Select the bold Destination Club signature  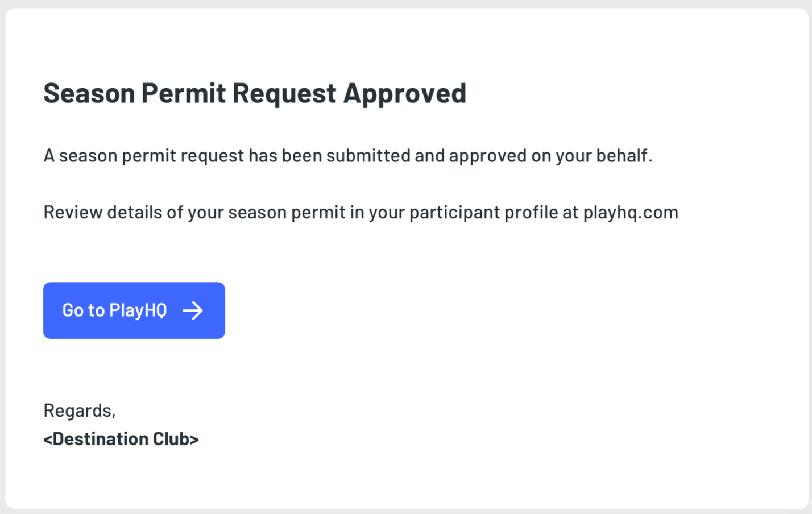[x=121, y=439]
